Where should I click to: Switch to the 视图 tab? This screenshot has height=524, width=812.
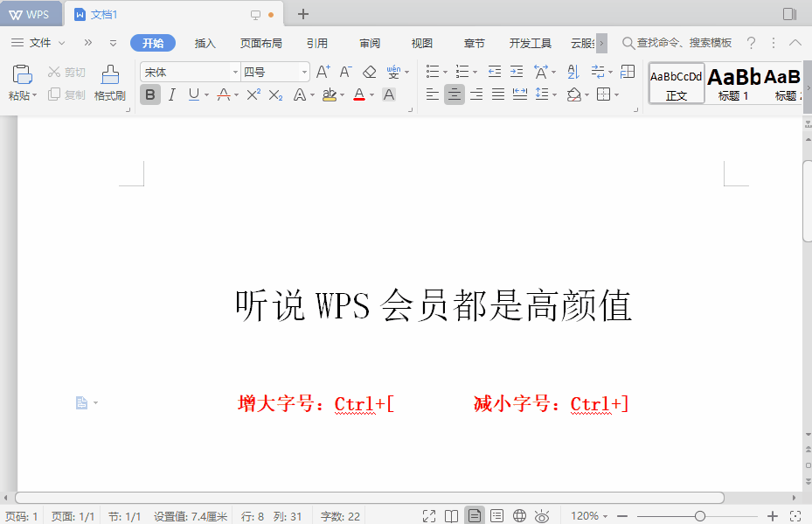coord(422,43)
